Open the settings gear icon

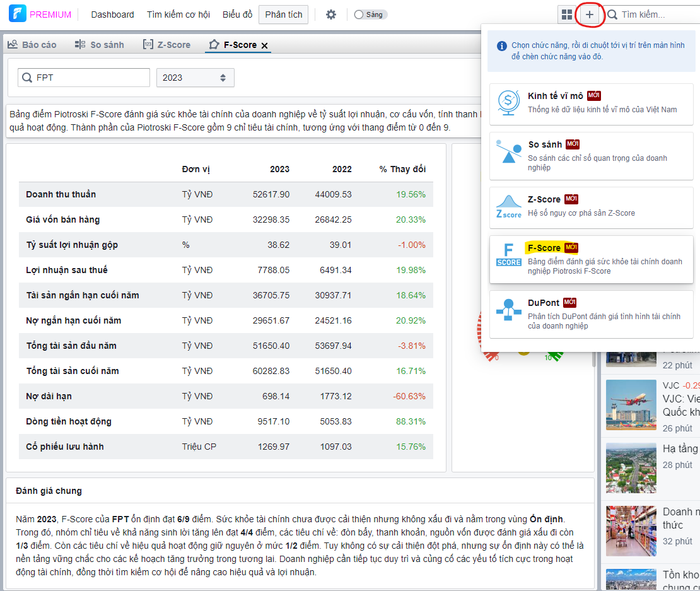pos(331,15)
